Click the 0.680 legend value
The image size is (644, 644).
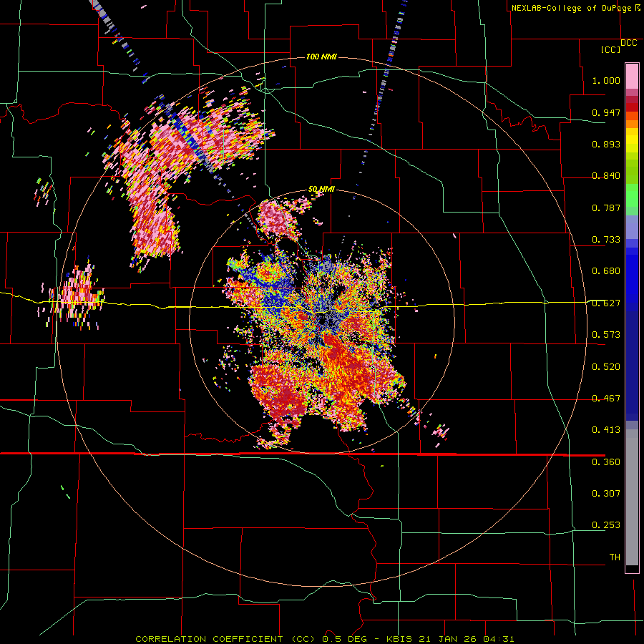click(606, 271)
